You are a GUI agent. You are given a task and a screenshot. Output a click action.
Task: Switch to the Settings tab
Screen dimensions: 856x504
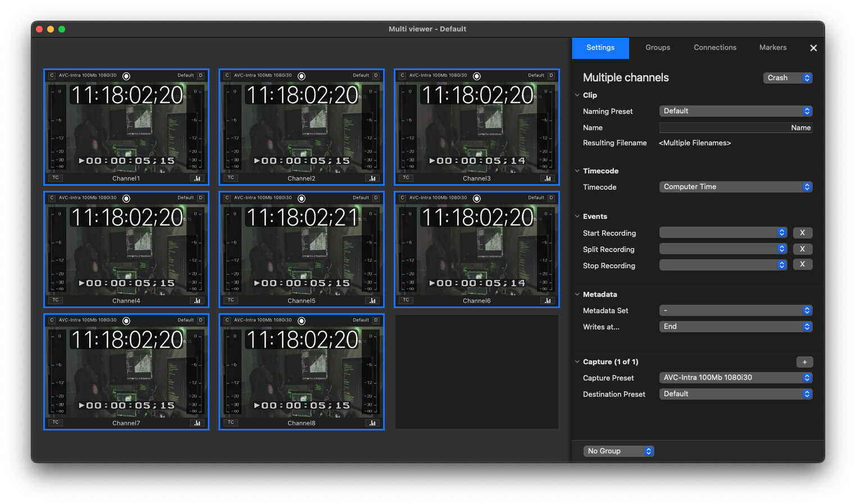(x=600, y=48)
